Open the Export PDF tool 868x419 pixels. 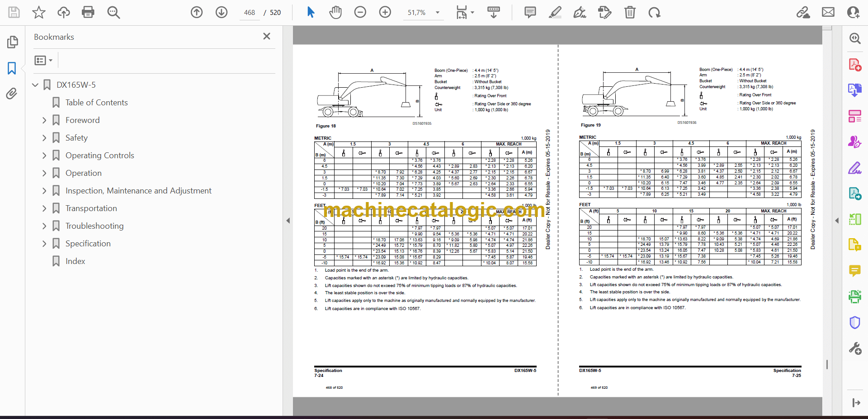click(x=854, y=90)
